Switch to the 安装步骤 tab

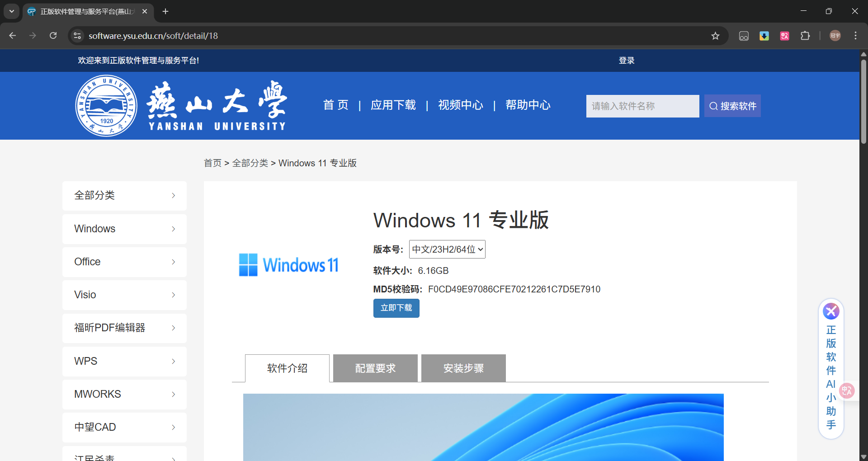(463, 368)
